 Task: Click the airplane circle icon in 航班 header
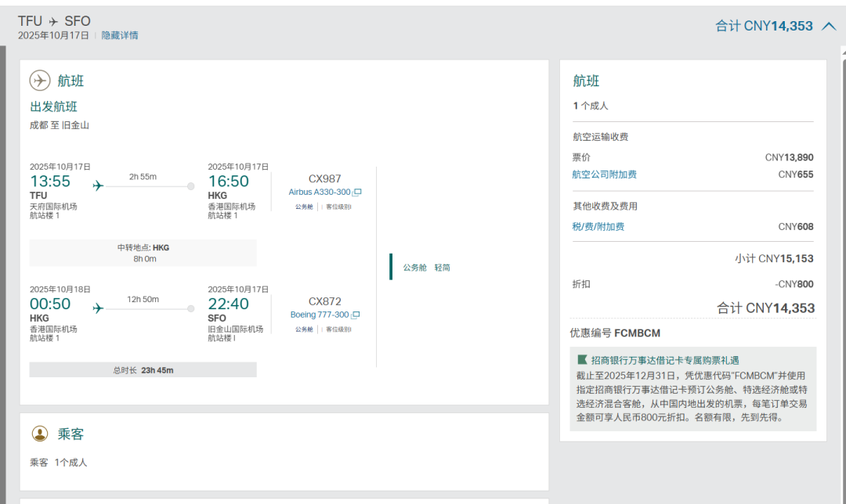click(40, 81)
